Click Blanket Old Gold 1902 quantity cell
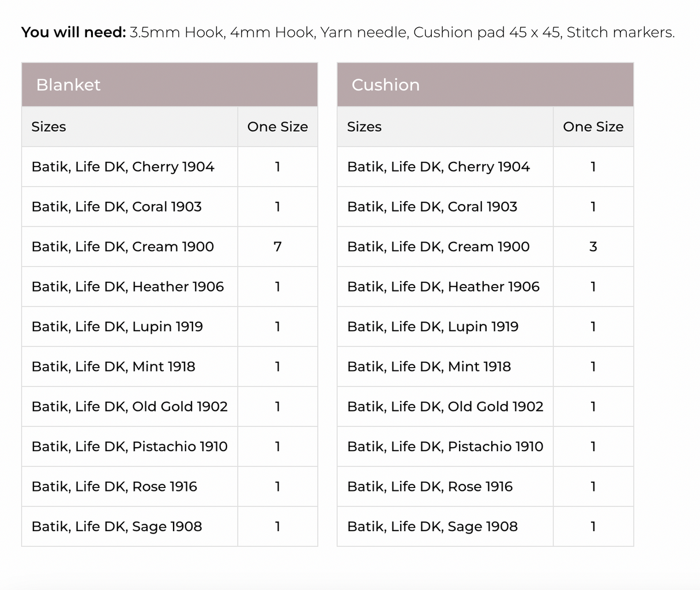The image size is (700, 590). (x=277, y=407)
